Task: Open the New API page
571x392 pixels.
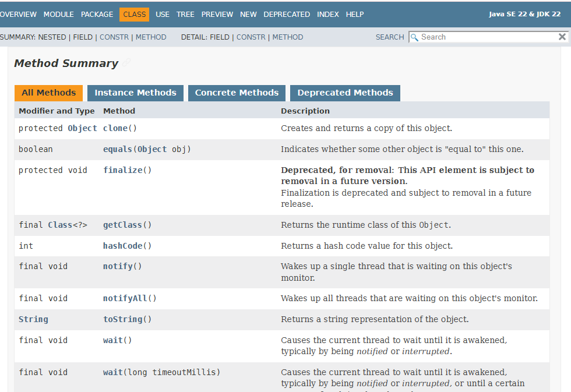Action: (248, 15)
